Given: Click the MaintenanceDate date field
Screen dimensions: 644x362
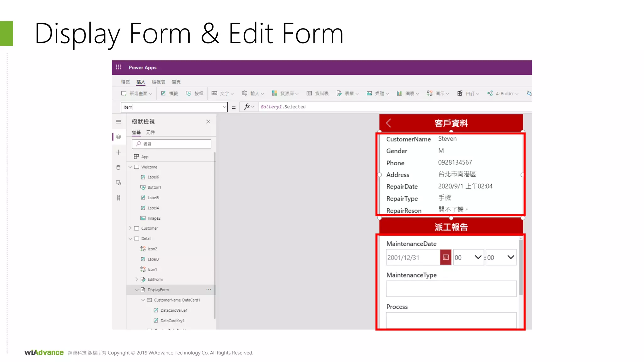Looking at the screenshot, I should 413,257.
